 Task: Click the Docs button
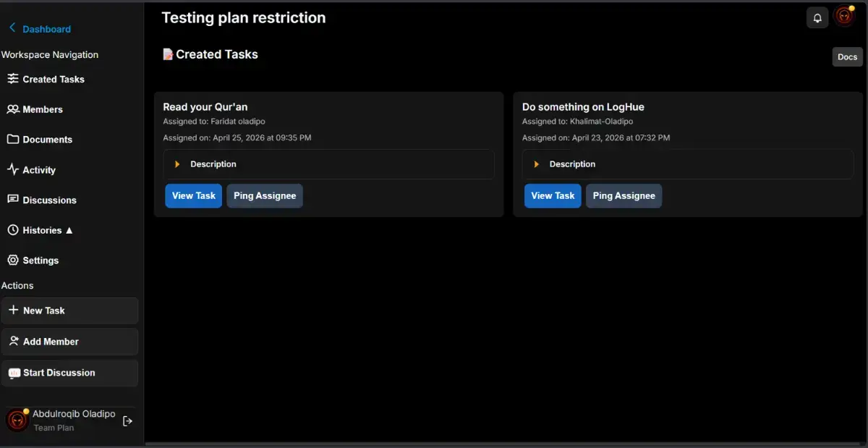click(x=847, y=57)
